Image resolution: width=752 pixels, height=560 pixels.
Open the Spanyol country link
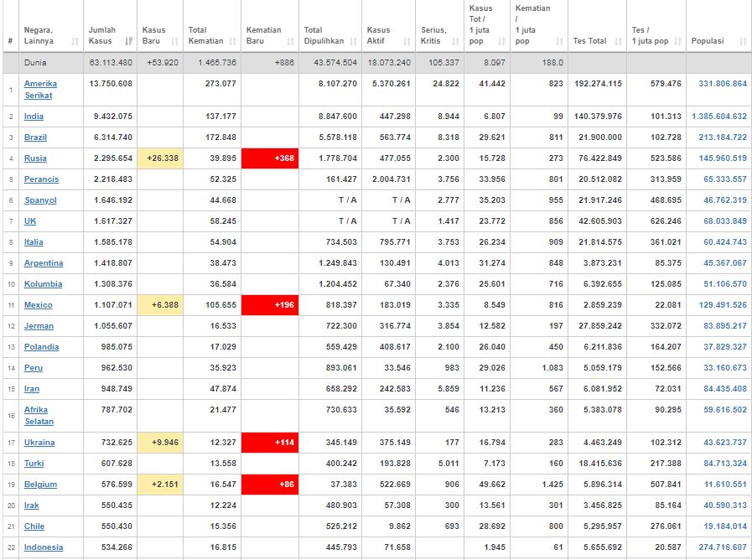40,200
